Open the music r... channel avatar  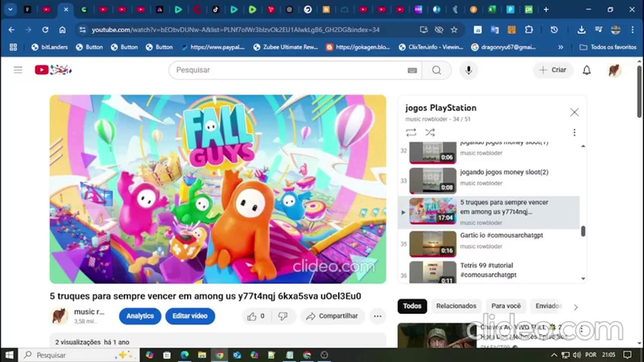click(x=60, y=316)
